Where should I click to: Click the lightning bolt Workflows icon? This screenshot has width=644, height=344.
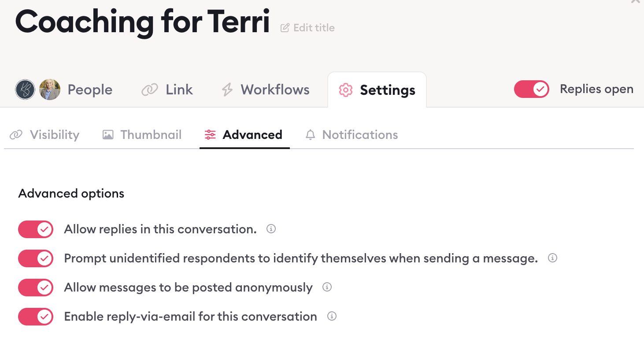click(x=227, y=90)
